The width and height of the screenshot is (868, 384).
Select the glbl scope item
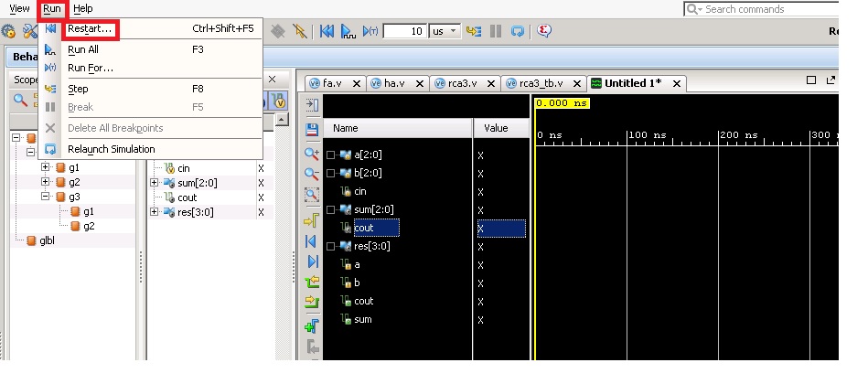click(47, 240)
